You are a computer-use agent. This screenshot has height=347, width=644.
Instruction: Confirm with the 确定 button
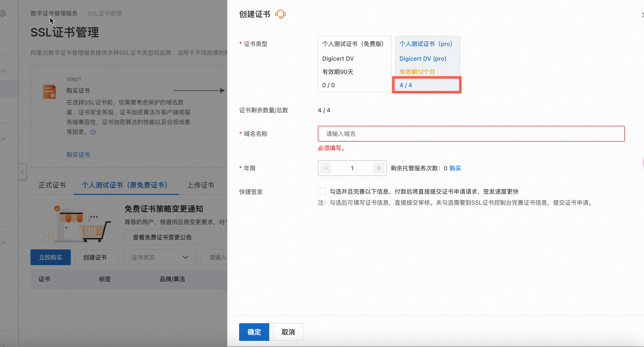pos(254,332)
